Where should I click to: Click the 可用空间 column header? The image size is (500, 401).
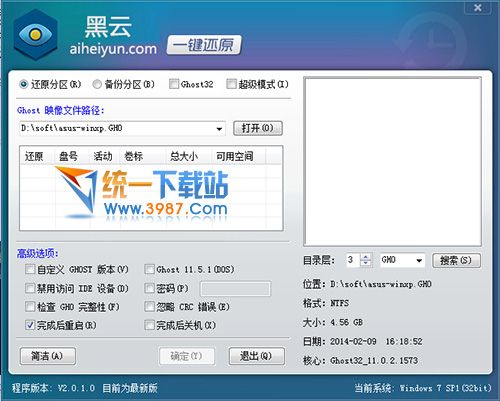(235, 156)
